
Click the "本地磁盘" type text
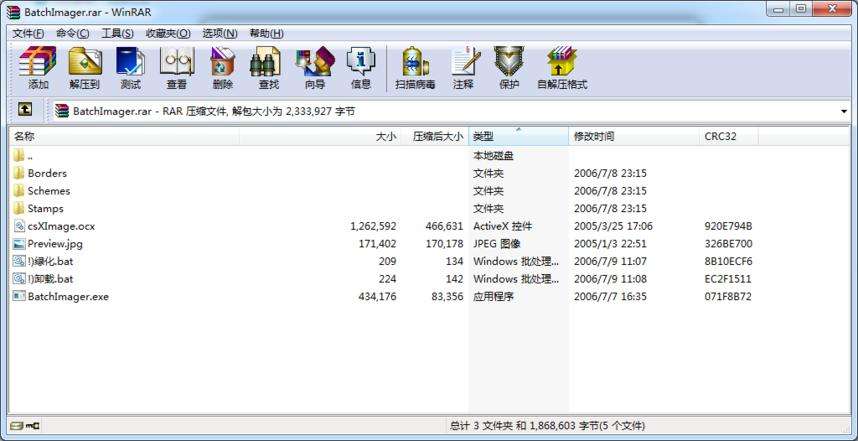pyautogui.click(x=493, y=155)
